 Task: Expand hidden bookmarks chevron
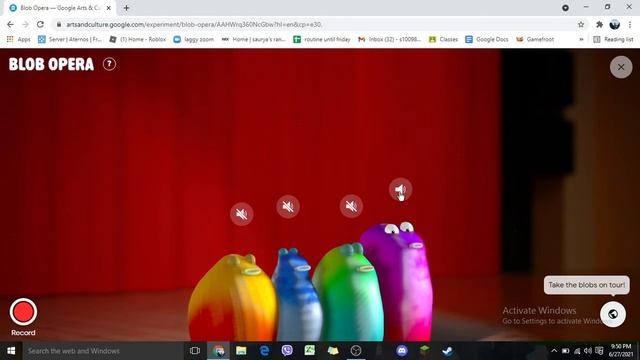click(581, 39)
